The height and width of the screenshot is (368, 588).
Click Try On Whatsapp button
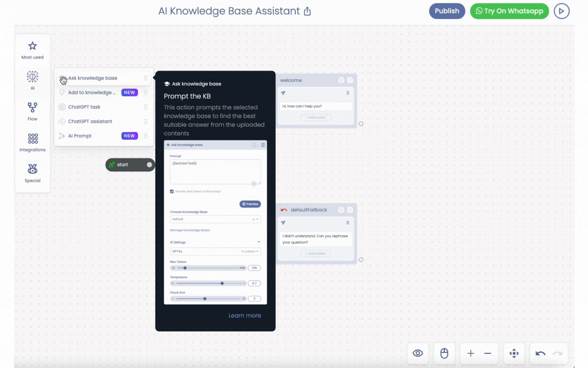[x=509, y=11]
